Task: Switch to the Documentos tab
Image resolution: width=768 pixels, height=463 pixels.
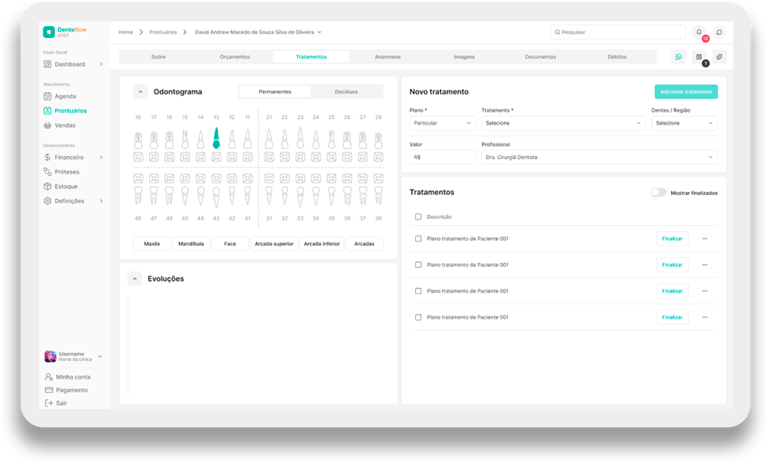Action: pos(540,57)
